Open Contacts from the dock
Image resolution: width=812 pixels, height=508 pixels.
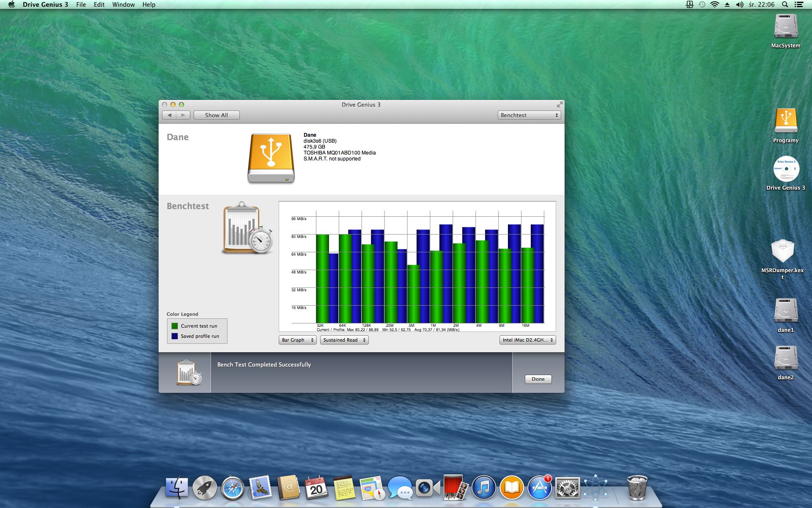click(x=288, y=488)
